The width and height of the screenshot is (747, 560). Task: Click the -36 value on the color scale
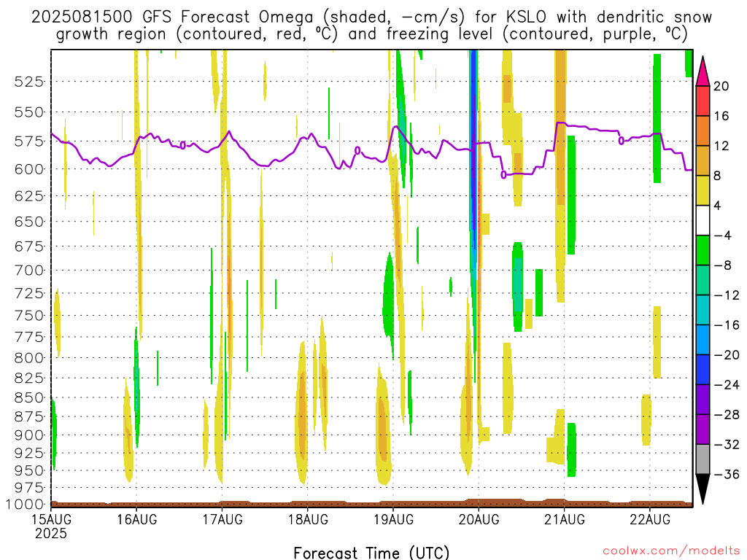(x=727, y=474)
